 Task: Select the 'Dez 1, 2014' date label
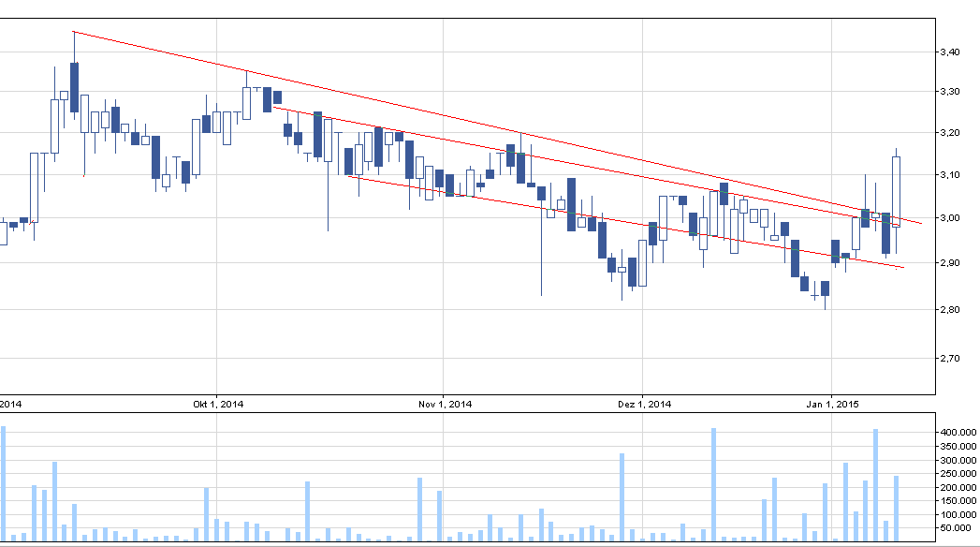[646, 405]
